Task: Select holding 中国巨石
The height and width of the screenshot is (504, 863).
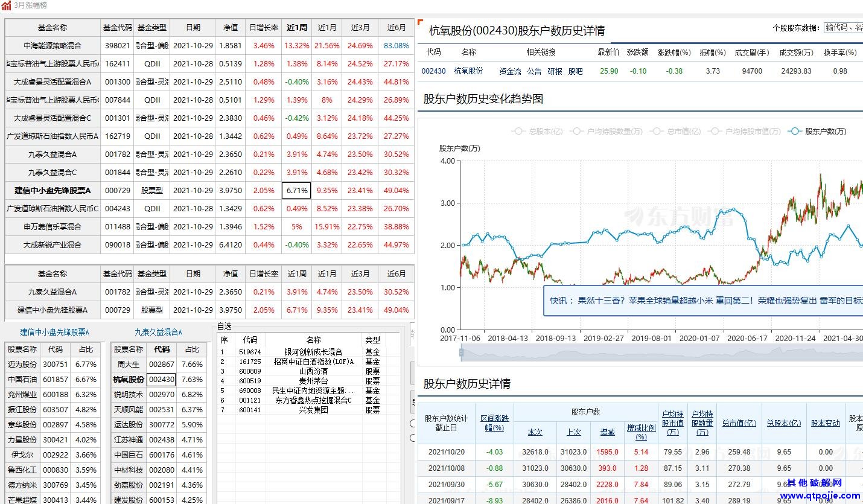Action: [129, 455]
